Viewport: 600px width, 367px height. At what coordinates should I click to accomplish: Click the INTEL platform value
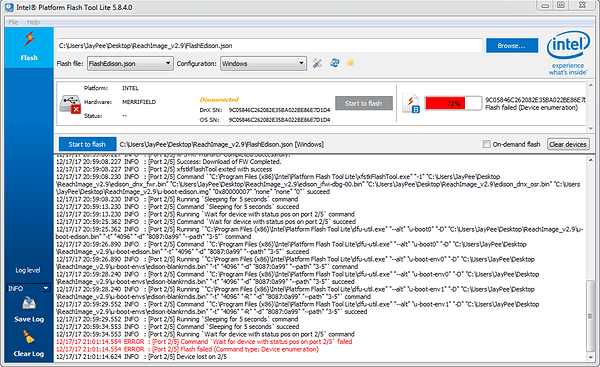coord(130,88)
